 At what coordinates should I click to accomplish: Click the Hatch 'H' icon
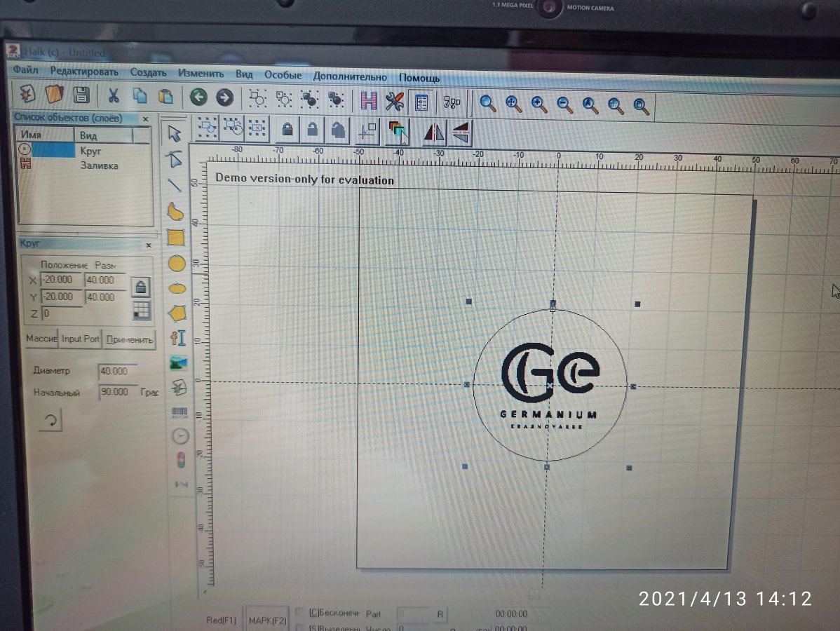[369, 100]
